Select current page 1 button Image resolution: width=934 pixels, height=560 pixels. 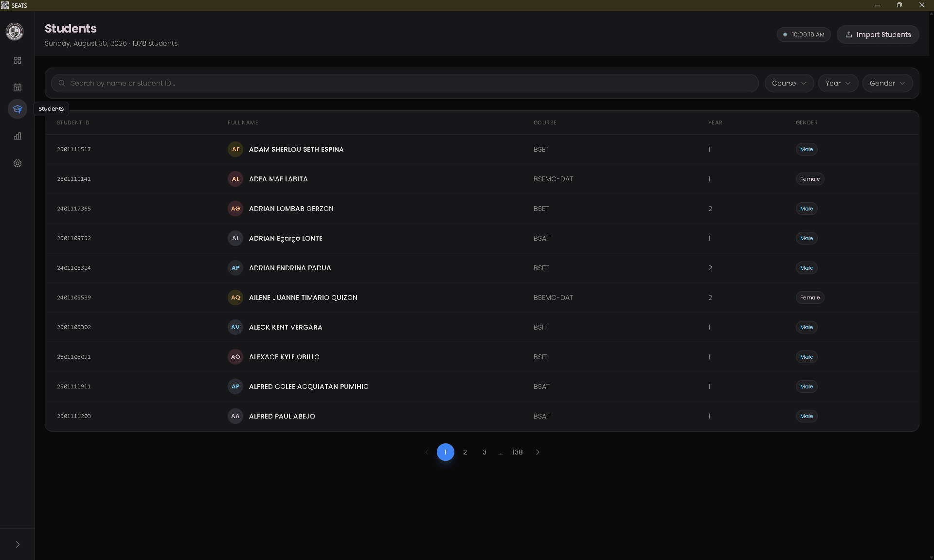point(446,452)
